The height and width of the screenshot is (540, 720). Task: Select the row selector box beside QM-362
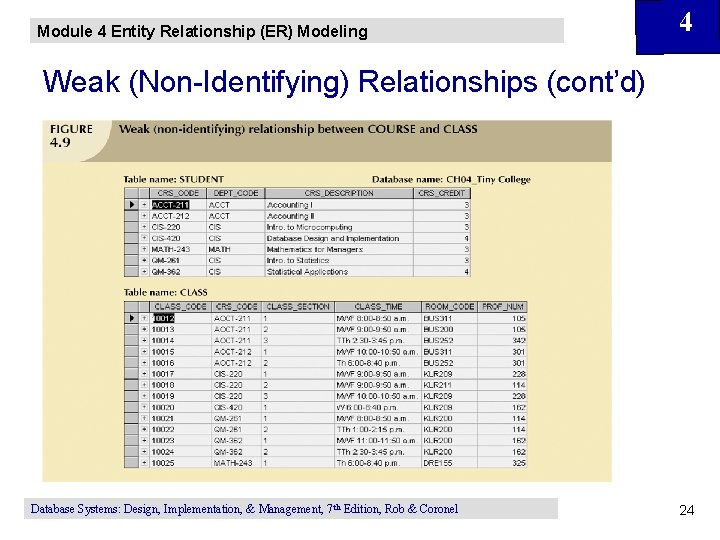coord(131,272)
